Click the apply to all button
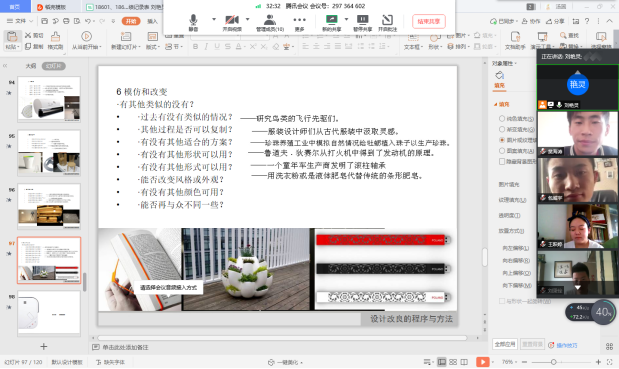The height and width of the screenshot is (369, 619). click(505, 344)
